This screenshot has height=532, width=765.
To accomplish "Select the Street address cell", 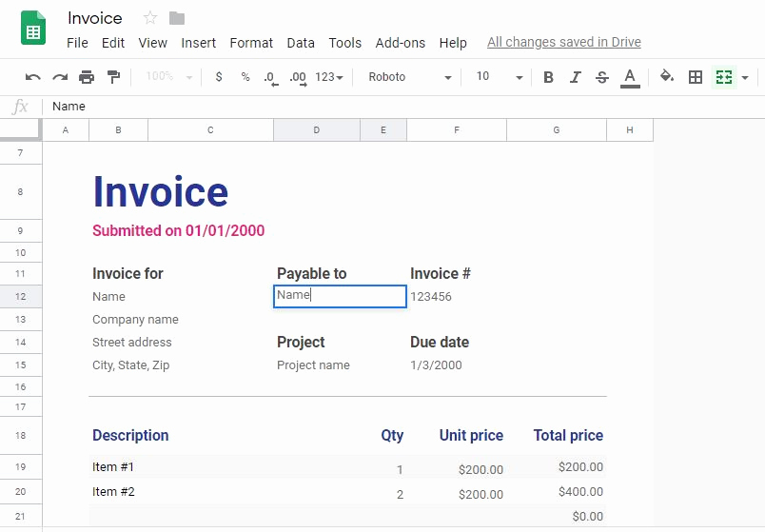I will point(131,343).
